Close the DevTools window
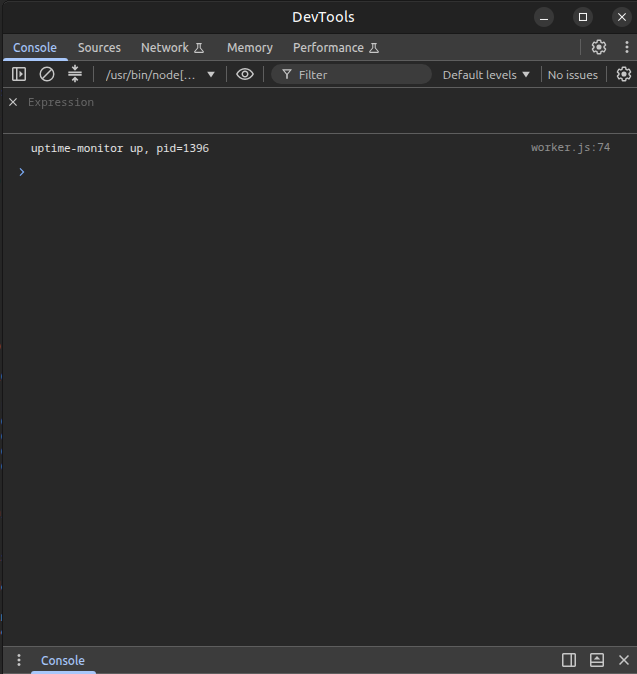 pos(622,17)
